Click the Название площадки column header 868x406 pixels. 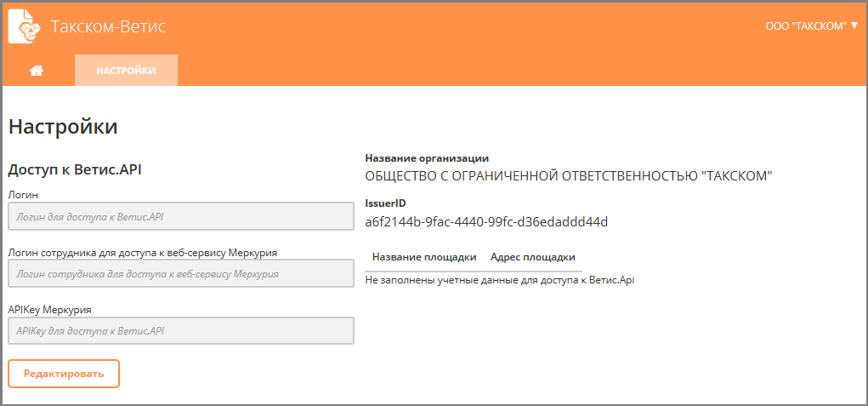click(x=424, y=257)
